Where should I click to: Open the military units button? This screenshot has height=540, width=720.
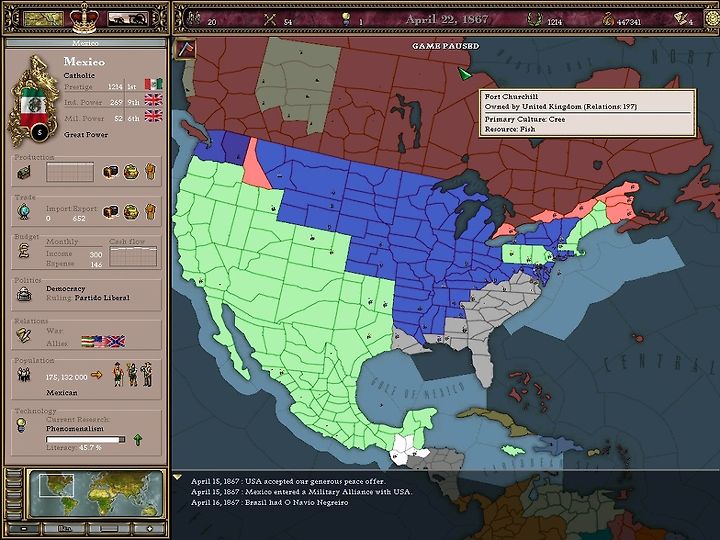[x=128, y=19]
